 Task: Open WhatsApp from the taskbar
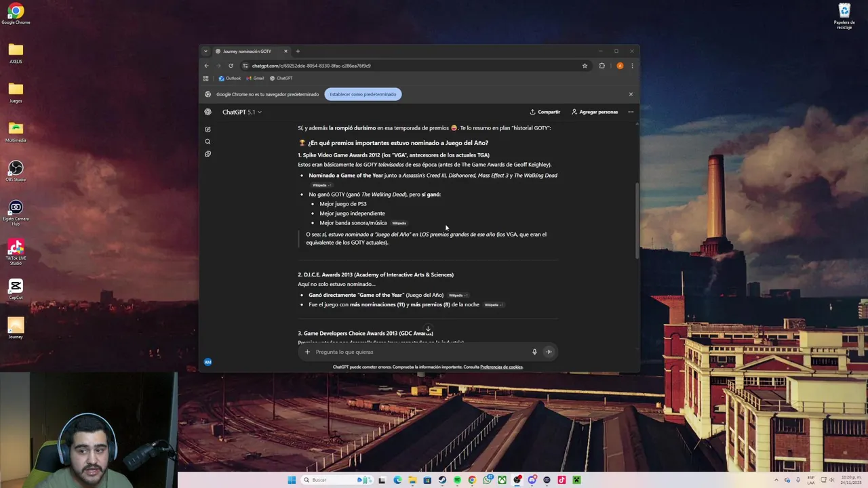(x=488, y=480)
